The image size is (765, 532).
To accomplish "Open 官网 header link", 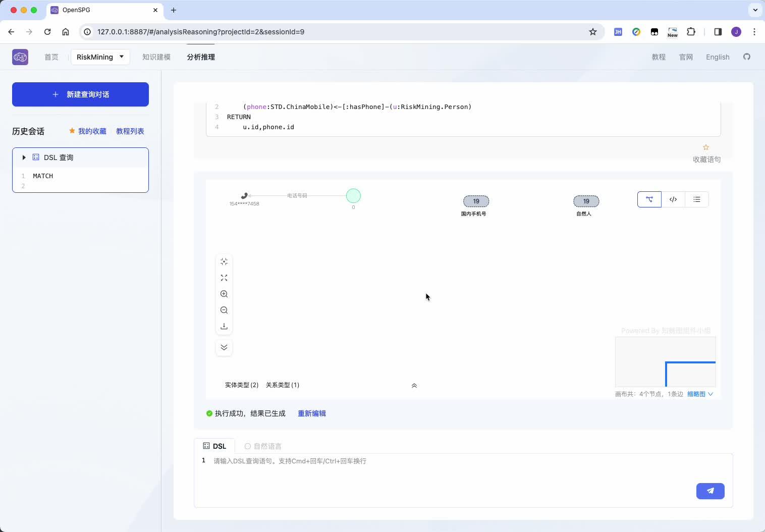I will pyautogui.click(x=686, y=57).
